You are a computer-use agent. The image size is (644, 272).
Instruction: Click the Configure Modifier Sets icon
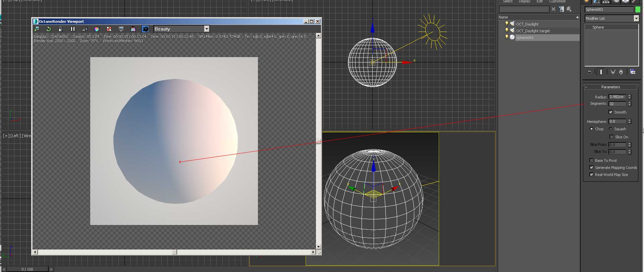pos(633,72)
